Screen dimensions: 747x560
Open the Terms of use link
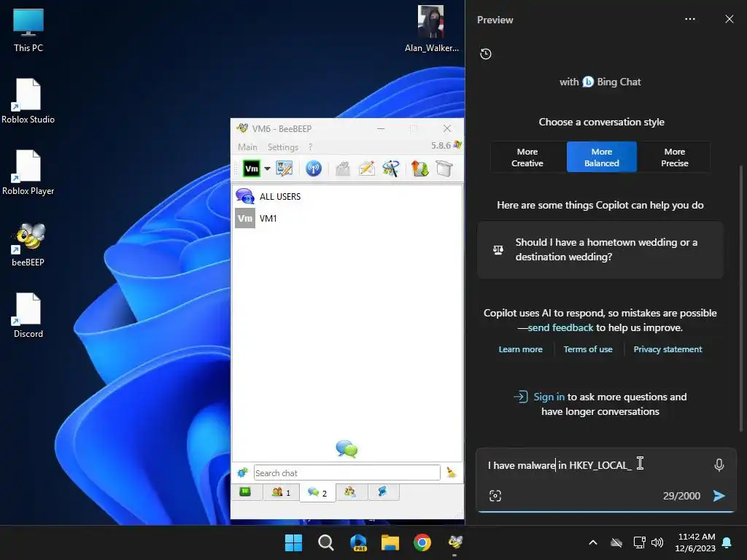[x=588, y=349]
